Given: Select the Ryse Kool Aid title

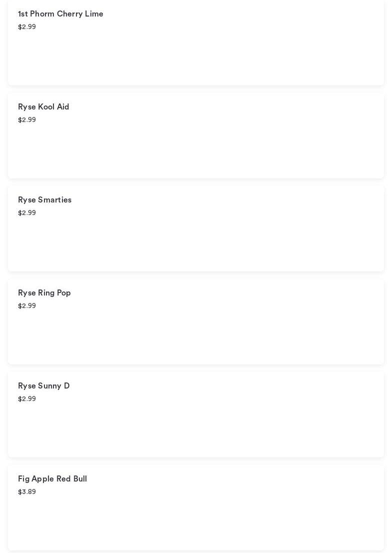Looking at the screenshot, I should click(x=43, y=107).
